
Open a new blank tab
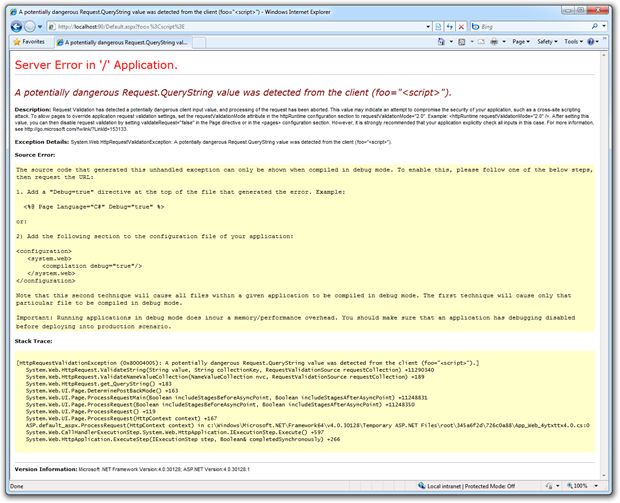pos(199,43)
